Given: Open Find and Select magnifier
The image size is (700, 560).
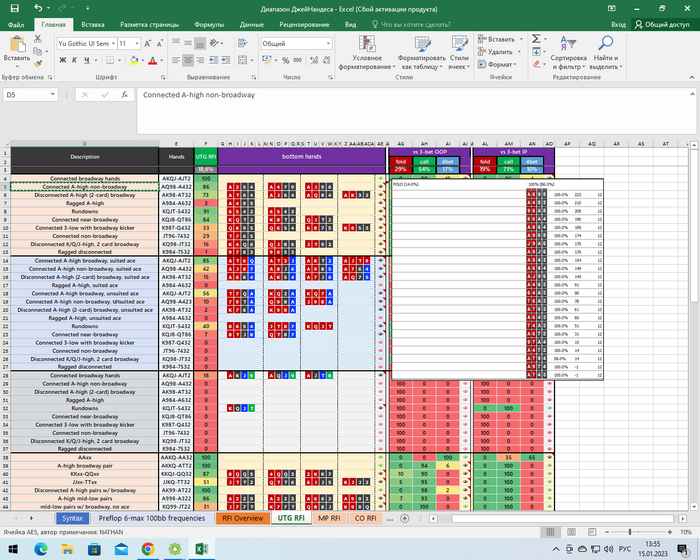Looking at the screenshot, I should [606, 53].
